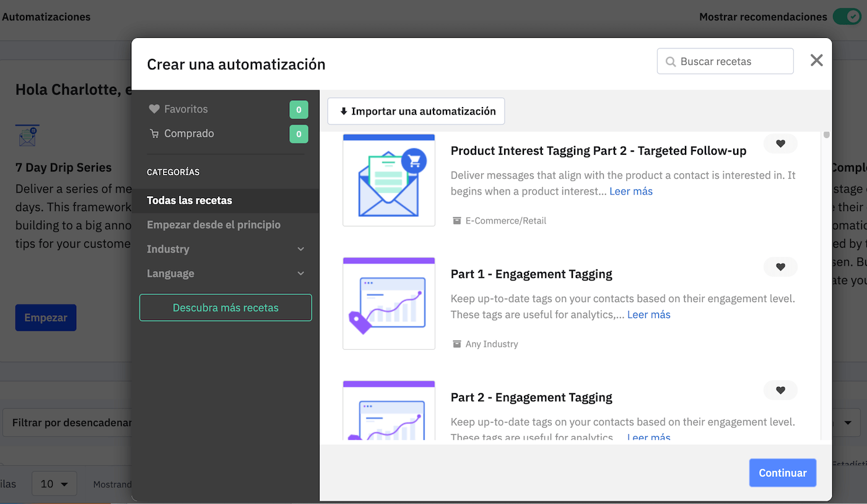Screen dimensions: 867x504
Task: Click the Any Industry label
Action: pyautogui.click(x=492, y=344)
